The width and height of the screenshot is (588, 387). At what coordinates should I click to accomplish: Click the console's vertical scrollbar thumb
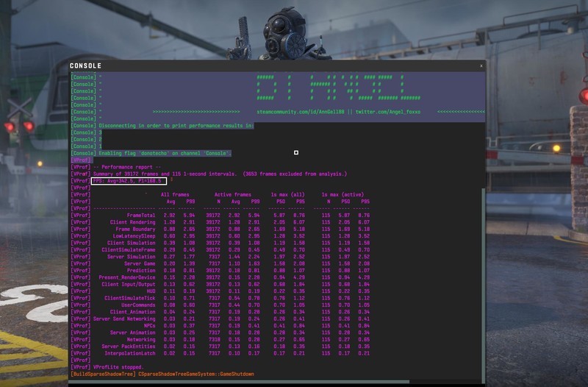(x=483, y=285)
